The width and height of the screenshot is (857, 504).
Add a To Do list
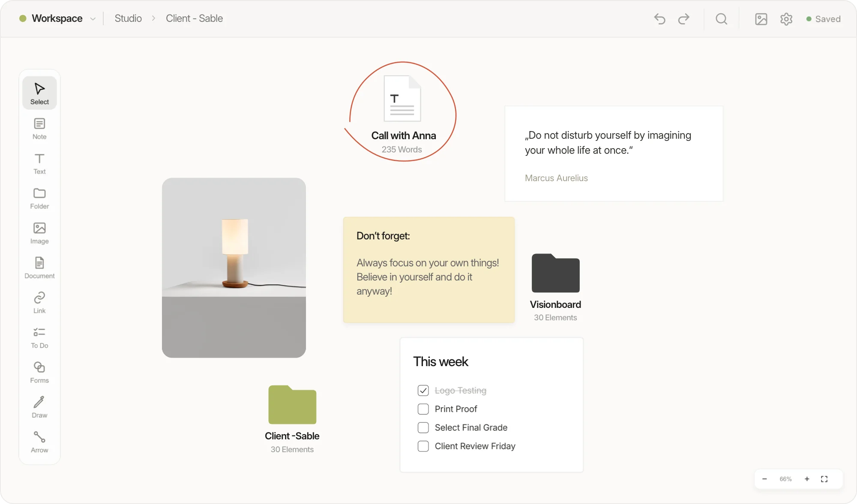[x=39, y=337]
